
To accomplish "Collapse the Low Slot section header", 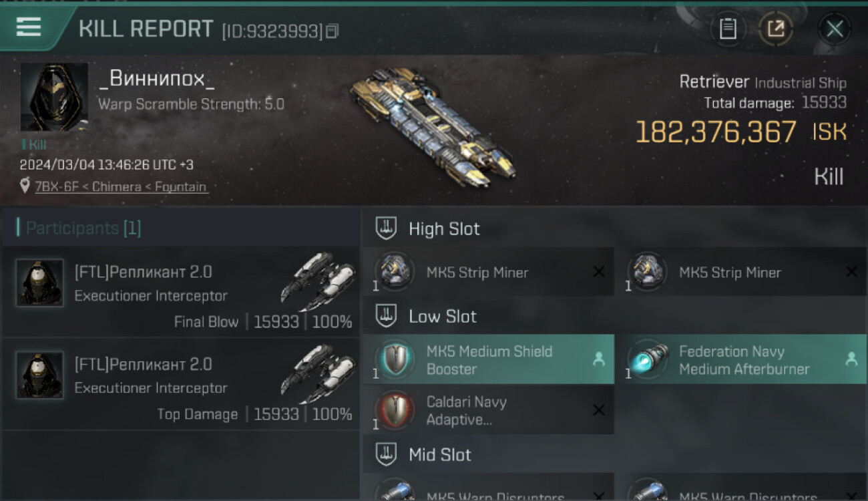I will click(x=614, y=316).
